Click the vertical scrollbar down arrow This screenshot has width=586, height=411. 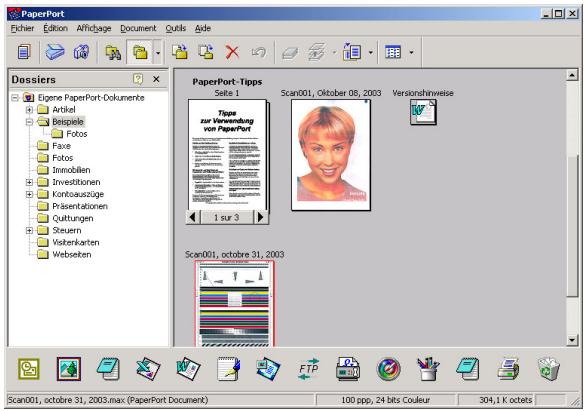click(x=572, y=340)
